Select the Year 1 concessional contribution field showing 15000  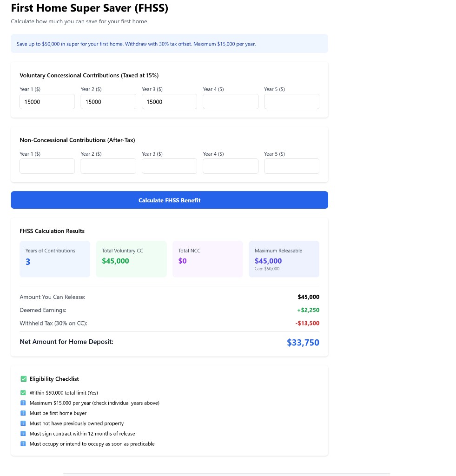[47, 101]
